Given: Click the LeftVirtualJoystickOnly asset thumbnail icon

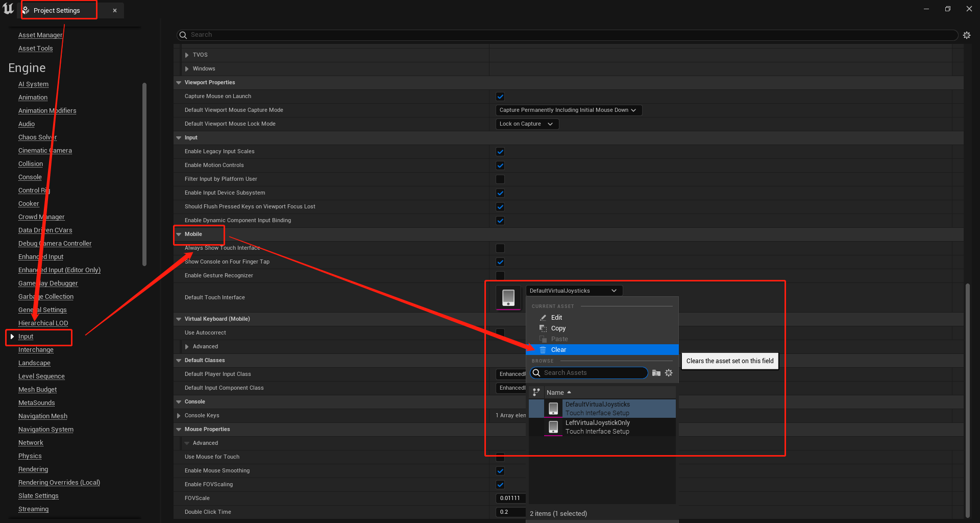Looking at the screenshot, I should pos(553,427).
